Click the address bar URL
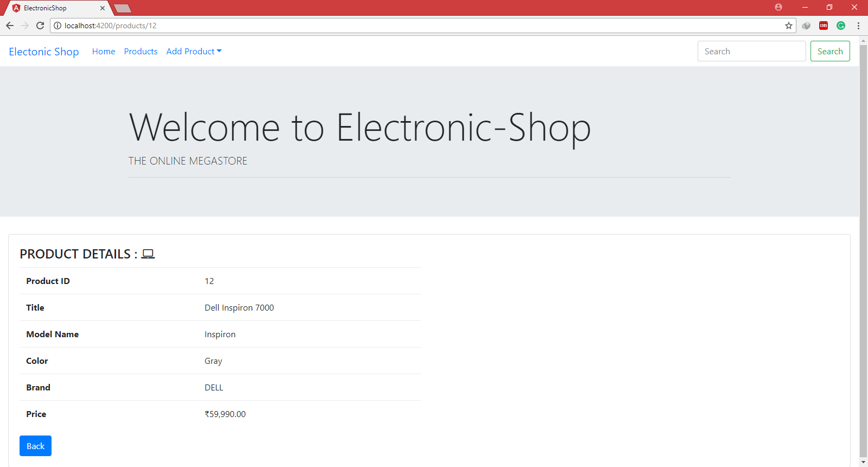 coord(111,26)
